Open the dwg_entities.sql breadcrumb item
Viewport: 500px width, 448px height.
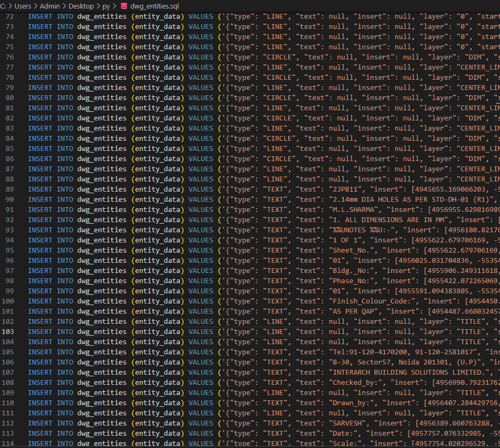(x=154, y=6)
